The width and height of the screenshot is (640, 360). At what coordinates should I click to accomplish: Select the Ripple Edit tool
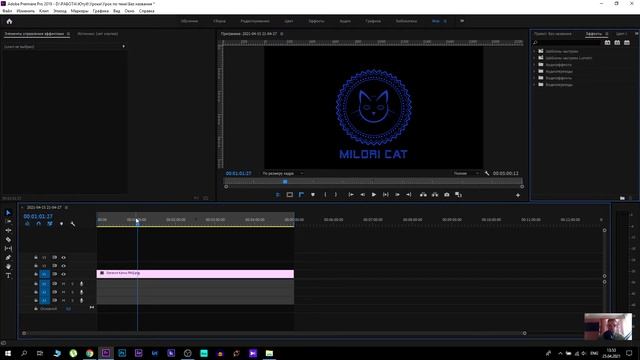coord(8,230)
